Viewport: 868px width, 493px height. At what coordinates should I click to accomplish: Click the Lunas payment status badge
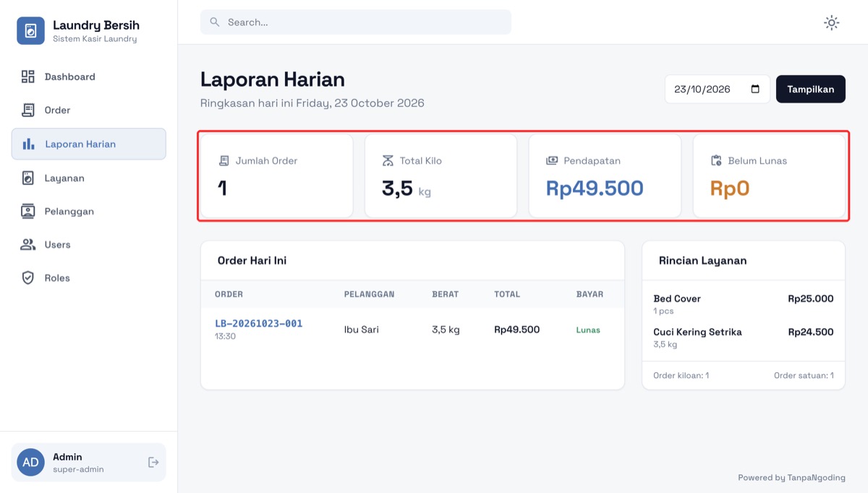coord(588,330)
